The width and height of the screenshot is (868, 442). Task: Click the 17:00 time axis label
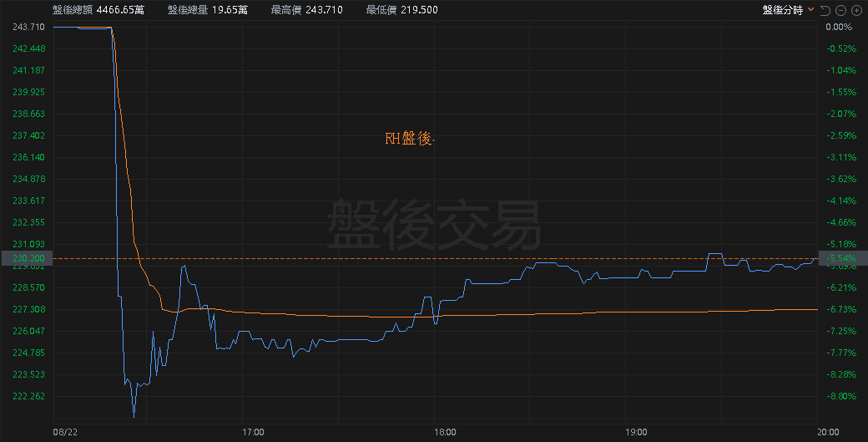(253, 432)
